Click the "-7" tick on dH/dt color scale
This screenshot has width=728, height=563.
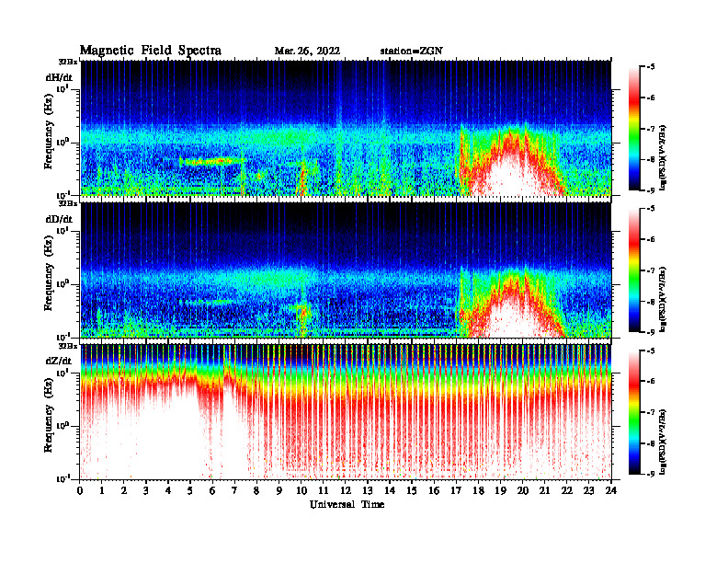[x=651, y=129]
